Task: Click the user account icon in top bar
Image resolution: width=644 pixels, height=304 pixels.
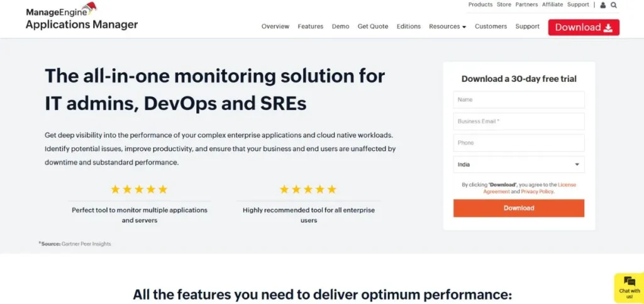Action: (603, 5)
